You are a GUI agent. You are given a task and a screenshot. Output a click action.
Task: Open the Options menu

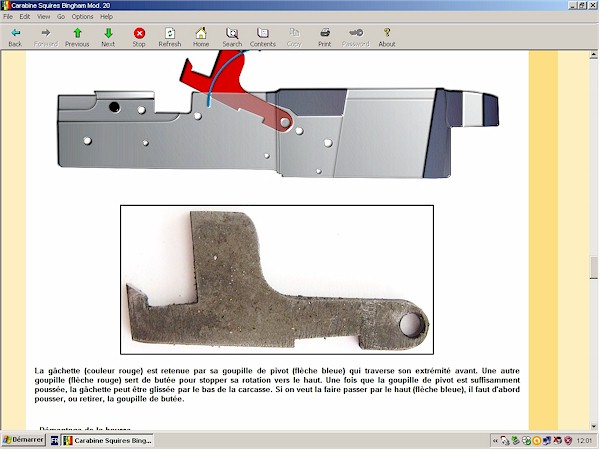82,16
